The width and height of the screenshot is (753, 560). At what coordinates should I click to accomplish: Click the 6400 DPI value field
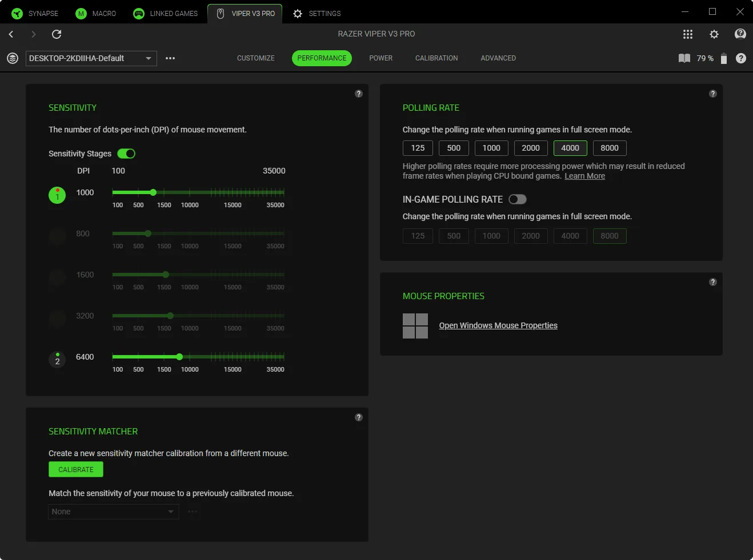(85, 357)
